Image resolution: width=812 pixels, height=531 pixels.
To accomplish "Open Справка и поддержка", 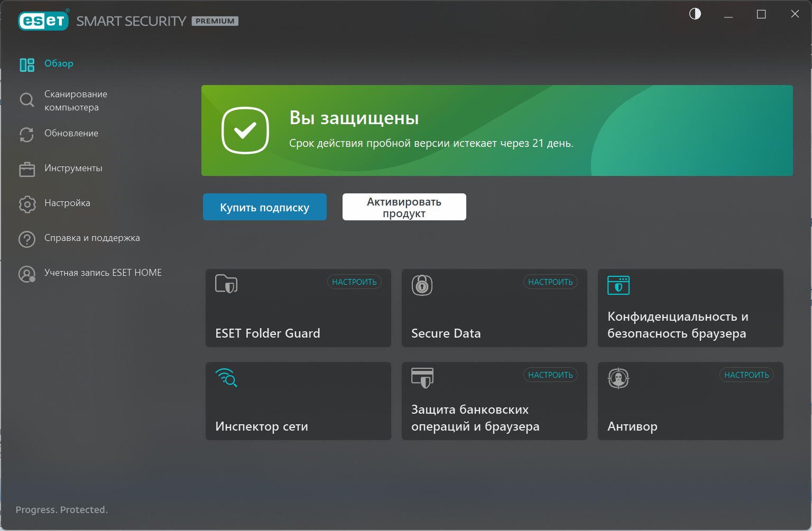I will (x=91, y=238).
